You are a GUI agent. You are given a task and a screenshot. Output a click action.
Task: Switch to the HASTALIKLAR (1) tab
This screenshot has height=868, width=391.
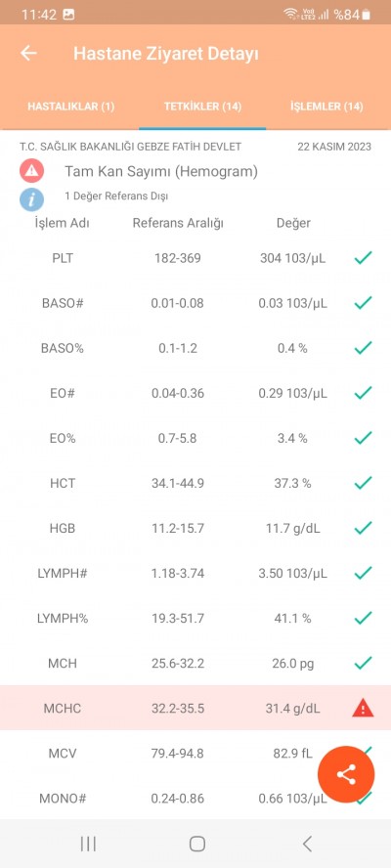(71, 107)
